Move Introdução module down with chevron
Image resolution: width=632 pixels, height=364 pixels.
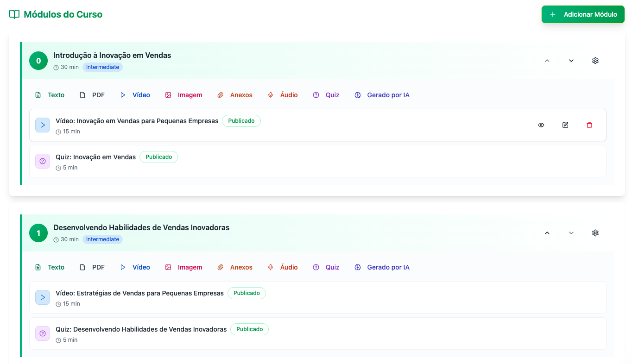(x=571, y=61)
